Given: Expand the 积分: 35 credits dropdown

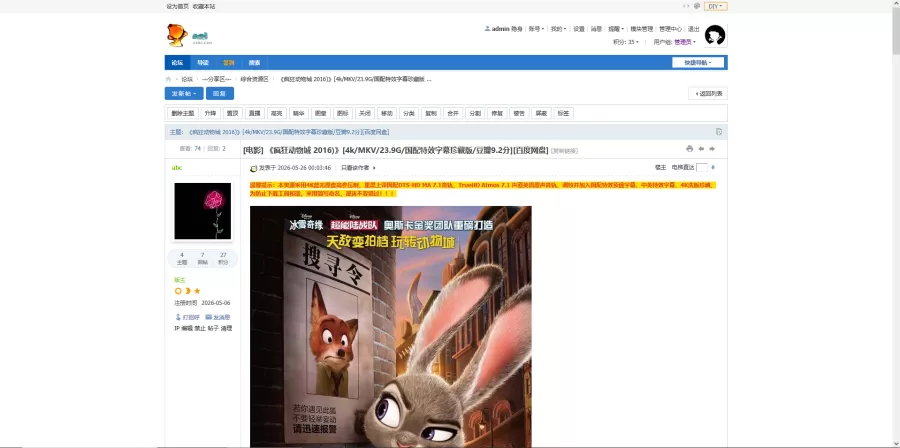Looking at the screenshot, I should (x=626, y=42).
